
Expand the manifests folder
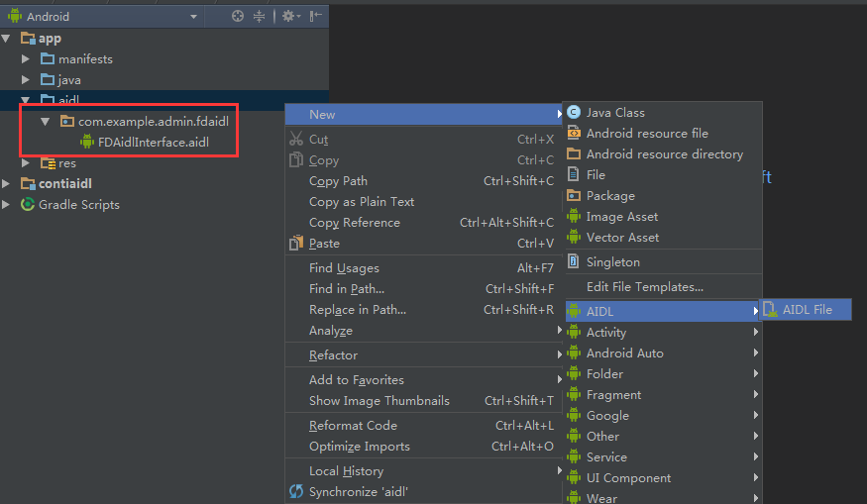pos(26,58)
